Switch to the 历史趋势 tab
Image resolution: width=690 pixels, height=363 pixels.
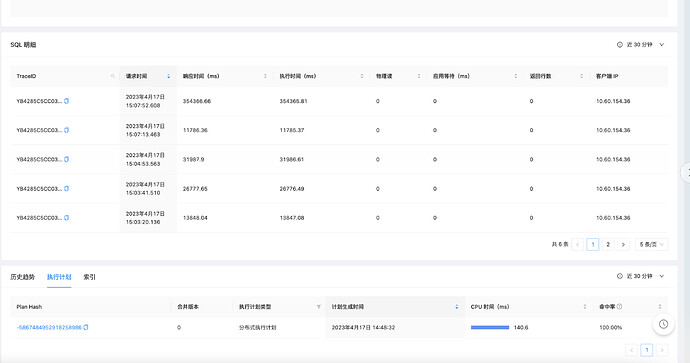pyautogui.click(x=22, y=277)
